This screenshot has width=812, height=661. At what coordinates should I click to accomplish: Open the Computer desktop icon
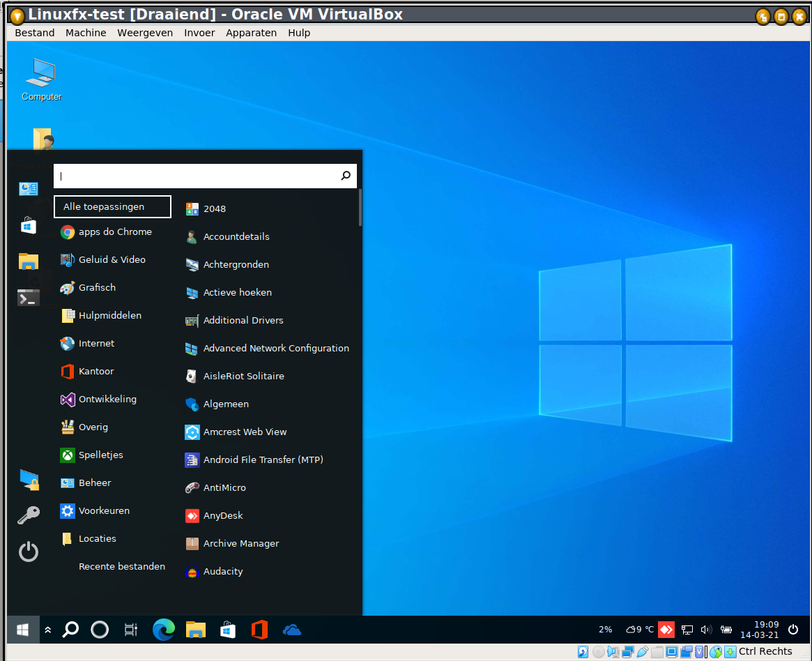coord(41,79)
